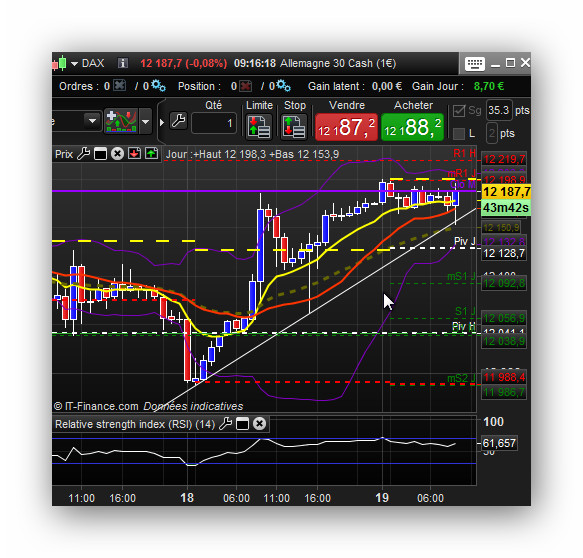This screenshot has width=583, height=558.
Task: Click the R1 H resistance line label
Action: point(464,153)
